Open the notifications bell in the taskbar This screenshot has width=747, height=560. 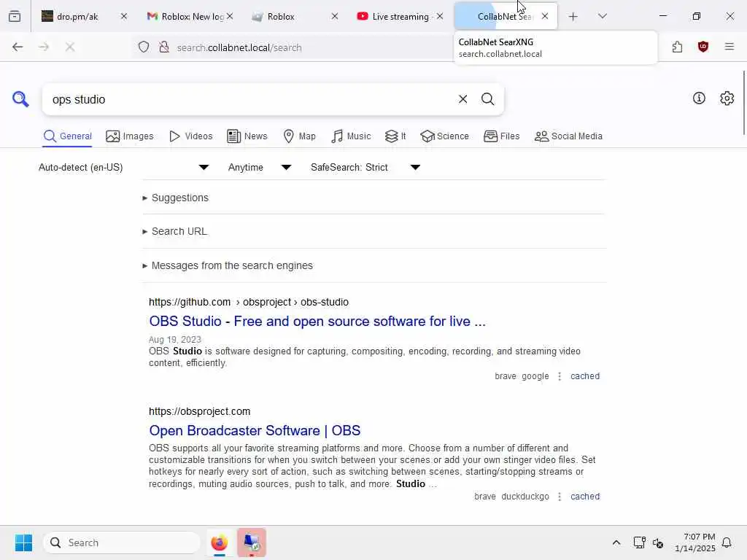[x=727, y=542]
